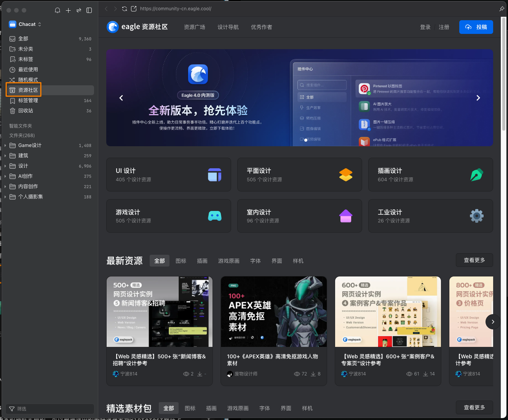Expand the AI创作 folder

(5, 176)
